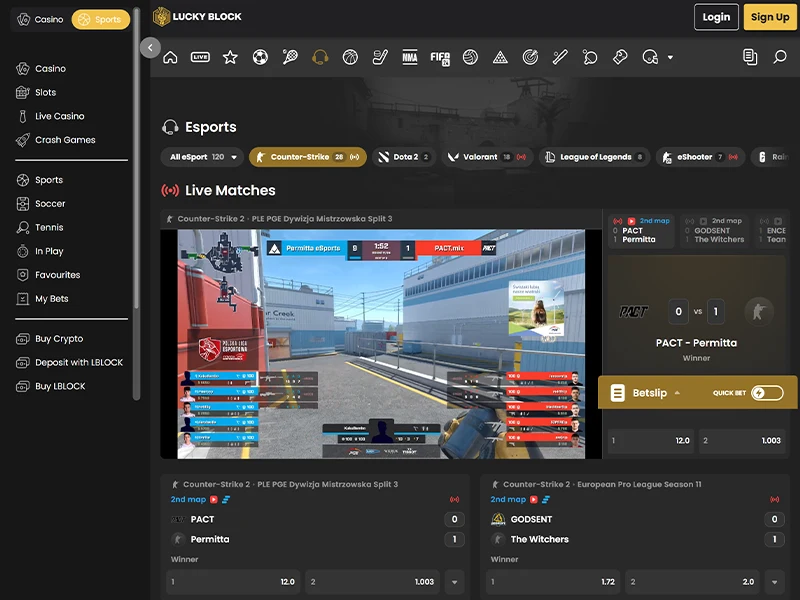Expand more sports dropdown arrow

click(670, 58)
